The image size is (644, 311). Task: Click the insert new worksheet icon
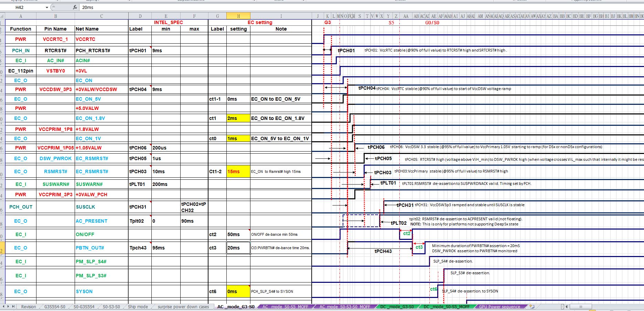pyautogui.click(x=532, y=307)
